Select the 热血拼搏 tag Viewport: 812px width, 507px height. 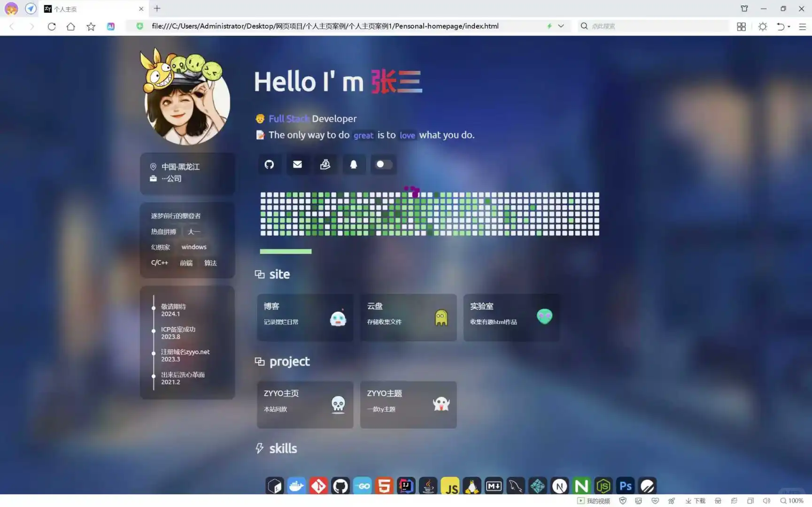tap(163, 231)
